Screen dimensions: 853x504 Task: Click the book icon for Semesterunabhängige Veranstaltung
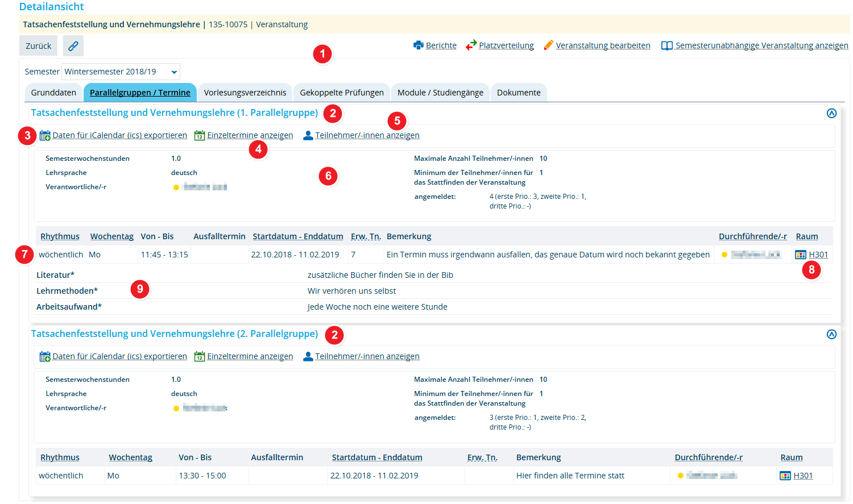667,45
